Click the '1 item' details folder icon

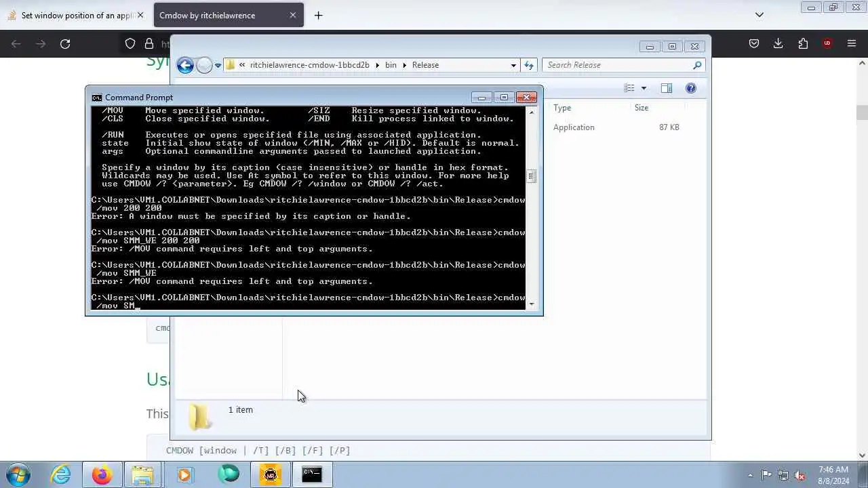199,416
